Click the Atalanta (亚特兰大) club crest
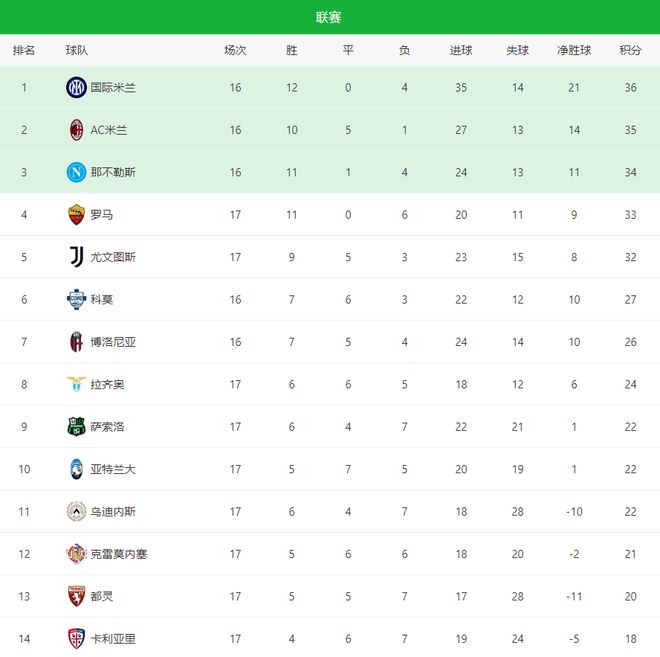660x657 pixels. tap(76, 469)
